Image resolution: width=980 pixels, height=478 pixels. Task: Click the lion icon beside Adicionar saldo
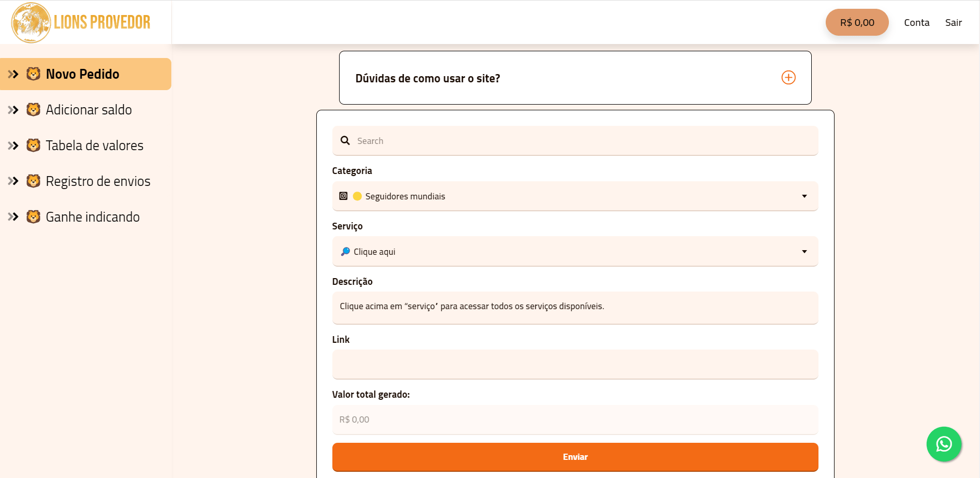33,110
